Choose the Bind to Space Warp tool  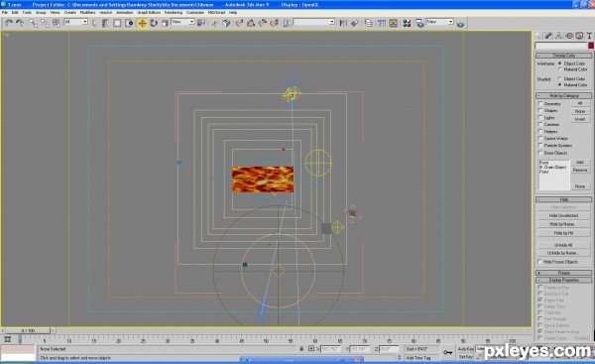(x=57, y=23)
